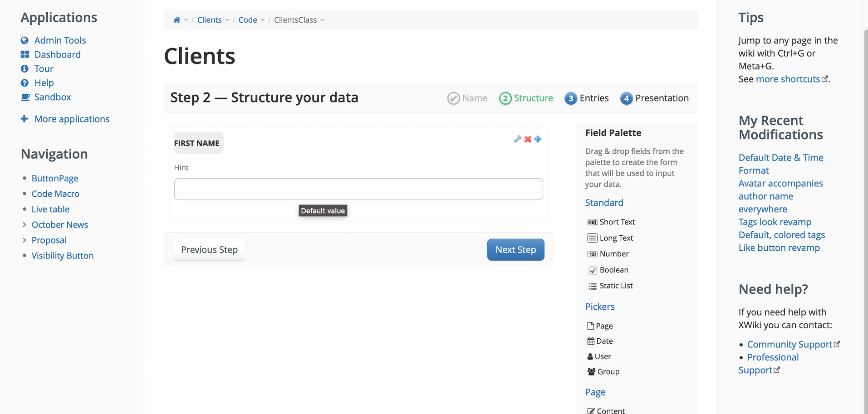Click the Previous Step button
868x414 pixels.
pos(209,250)
